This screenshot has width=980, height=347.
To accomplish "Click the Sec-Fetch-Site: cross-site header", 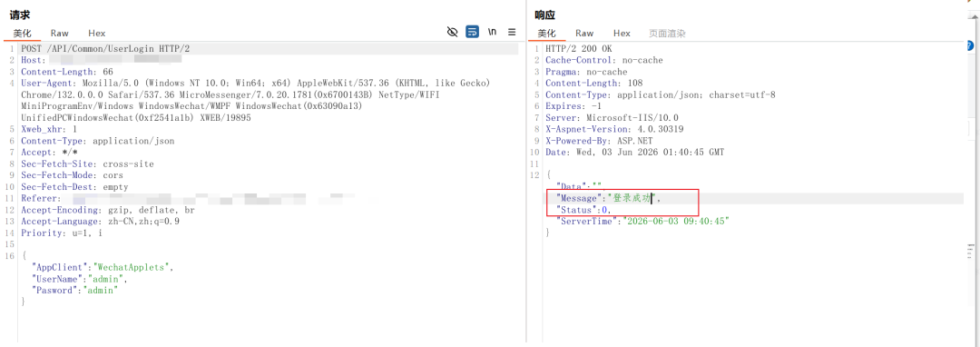I will coord(87,164).
